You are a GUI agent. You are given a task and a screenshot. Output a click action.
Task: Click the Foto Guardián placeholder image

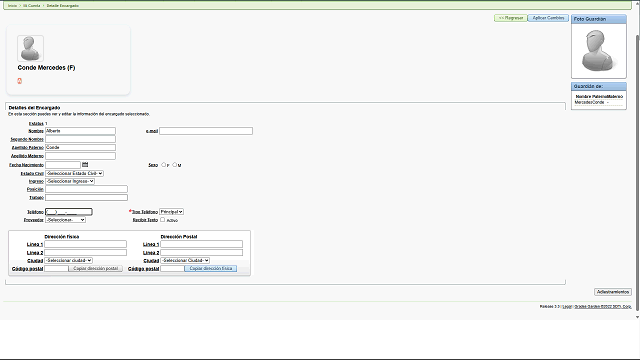click(598, 51)
